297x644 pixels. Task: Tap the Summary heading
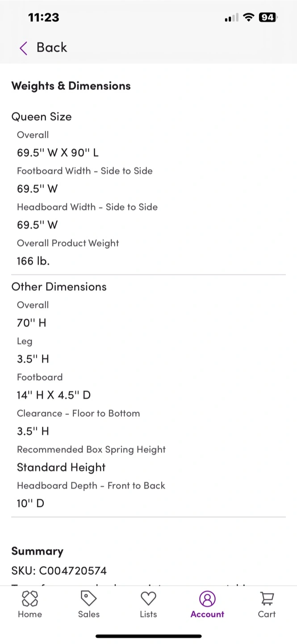click(x=38, y=551)
